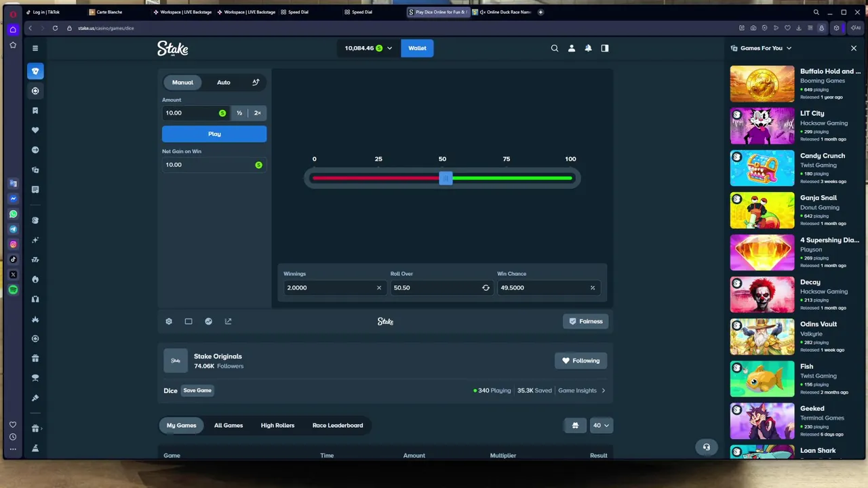Open the notifications bell

click(x=588, y=48)
